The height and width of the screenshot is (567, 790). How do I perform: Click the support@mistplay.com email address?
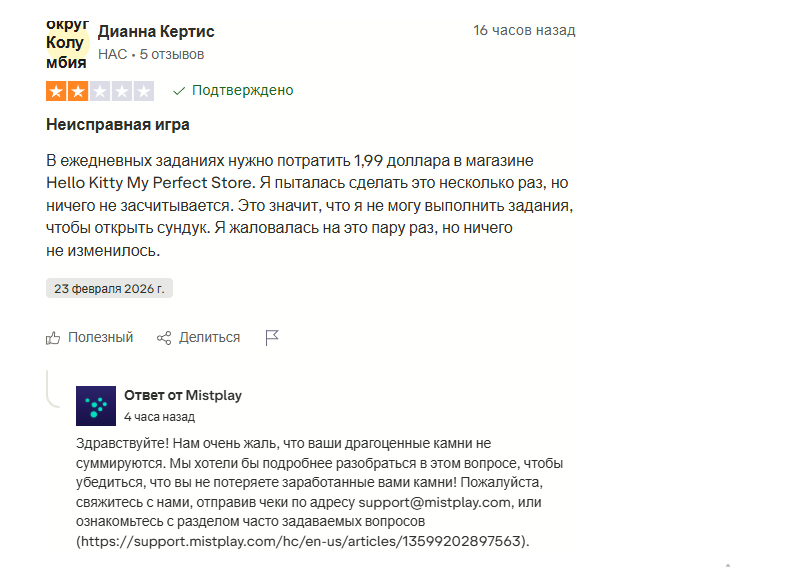click(x=437, y=502)
